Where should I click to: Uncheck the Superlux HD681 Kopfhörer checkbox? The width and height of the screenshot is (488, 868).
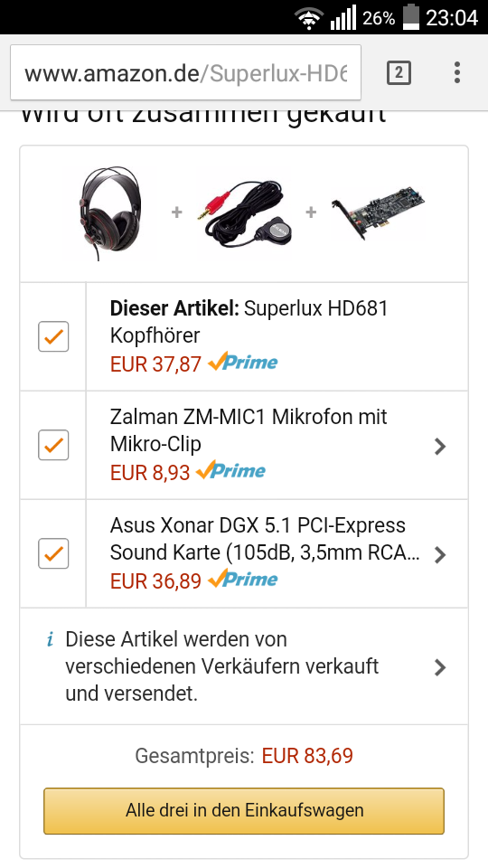point(53,336)
